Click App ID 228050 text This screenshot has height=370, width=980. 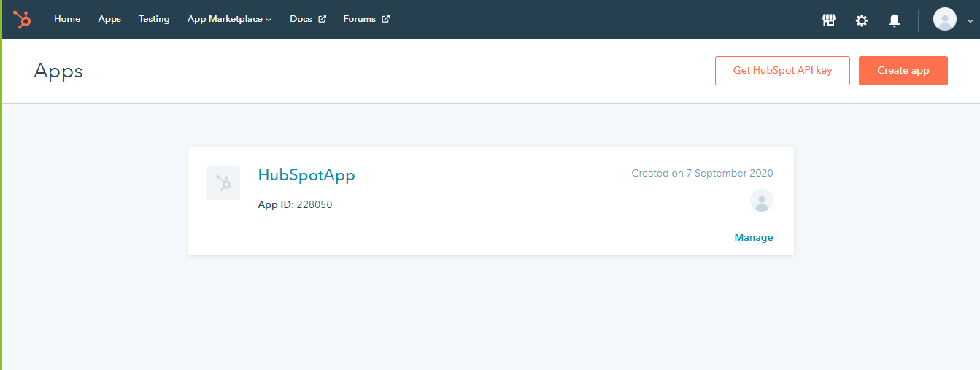point(295,205)
